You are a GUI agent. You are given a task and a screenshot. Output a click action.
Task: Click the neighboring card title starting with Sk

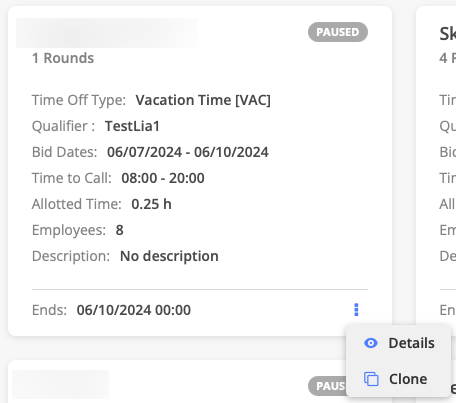(x=448, y=33)
